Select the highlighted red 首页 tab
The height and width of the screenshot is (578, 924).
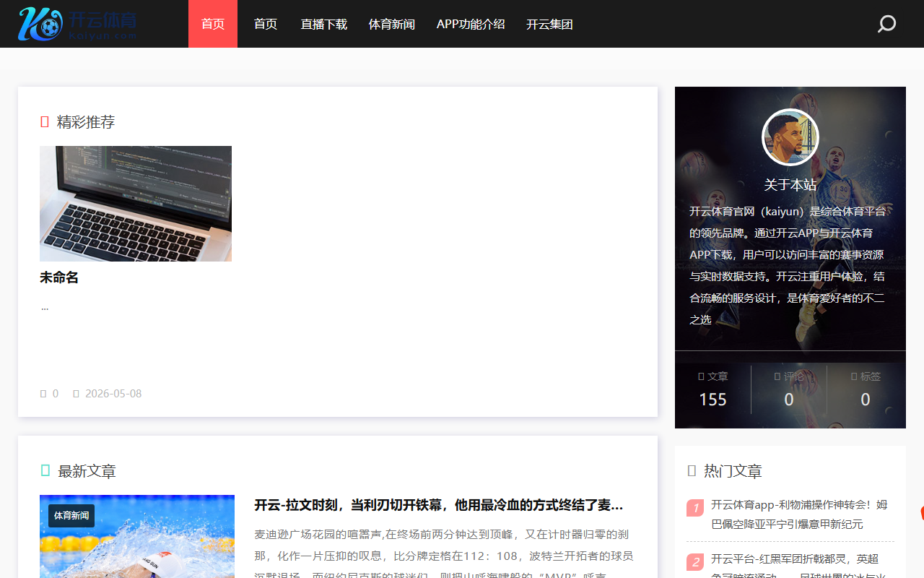tap(213, 24)
